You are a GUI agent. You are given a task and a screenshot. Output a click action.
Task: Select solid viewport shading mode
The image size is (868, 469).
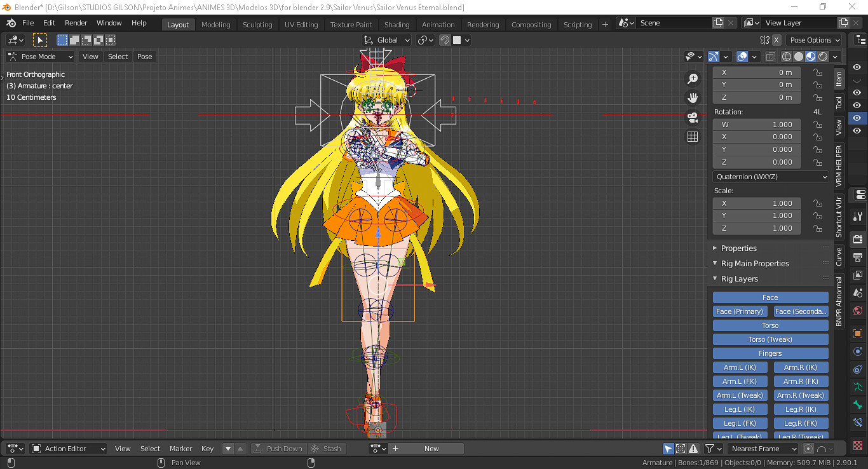click(799, 57)
